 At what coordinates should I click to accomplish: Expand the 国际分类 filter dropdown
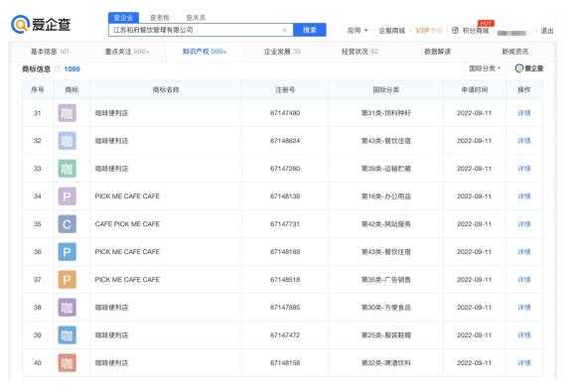point(485,68)
